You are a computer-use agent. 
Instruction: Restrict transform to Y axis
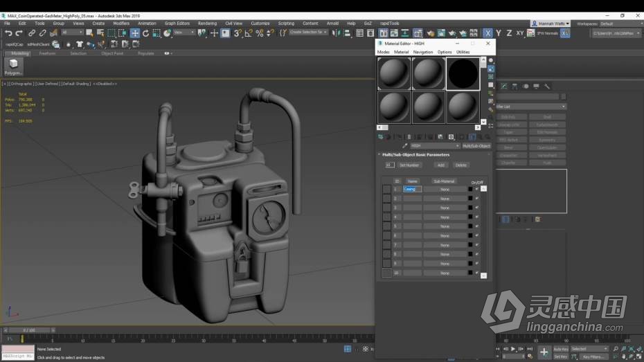click(498, 33)
